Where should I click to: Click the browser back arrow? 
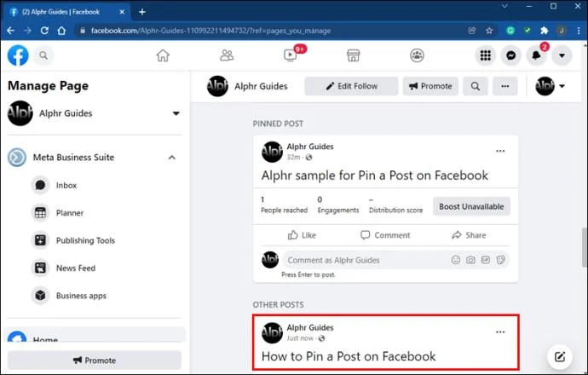click(x=10, y=31)
